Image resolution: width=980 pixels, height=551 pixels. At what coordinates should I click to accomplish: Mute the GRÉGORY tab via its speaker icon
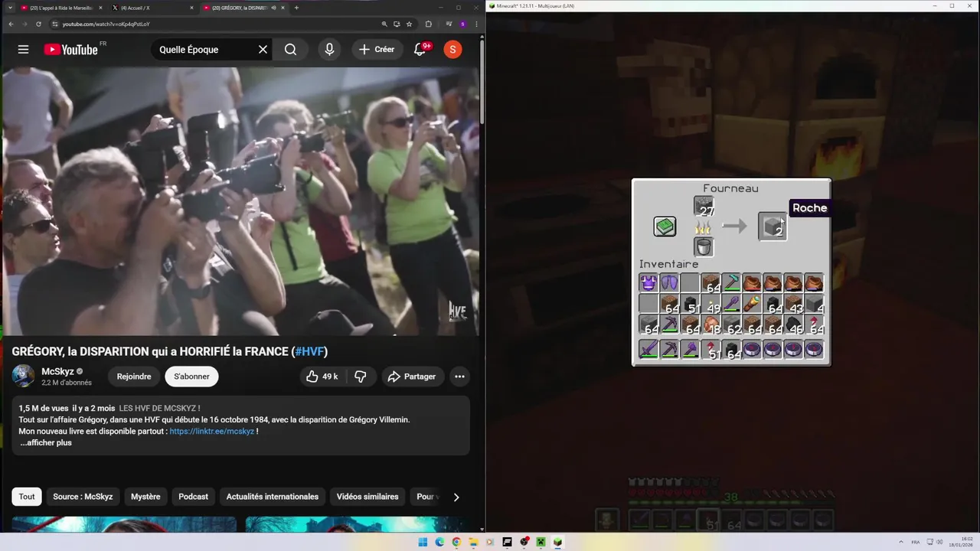pyautogui.click(x=273, y=8)
